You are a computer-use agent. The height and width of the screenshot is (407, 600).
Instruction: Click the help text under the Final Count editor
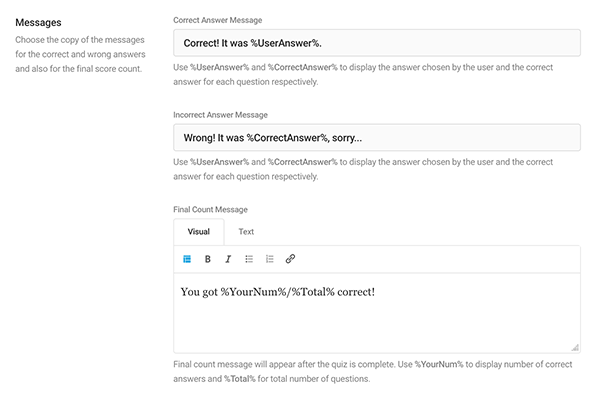click(374, 372)
